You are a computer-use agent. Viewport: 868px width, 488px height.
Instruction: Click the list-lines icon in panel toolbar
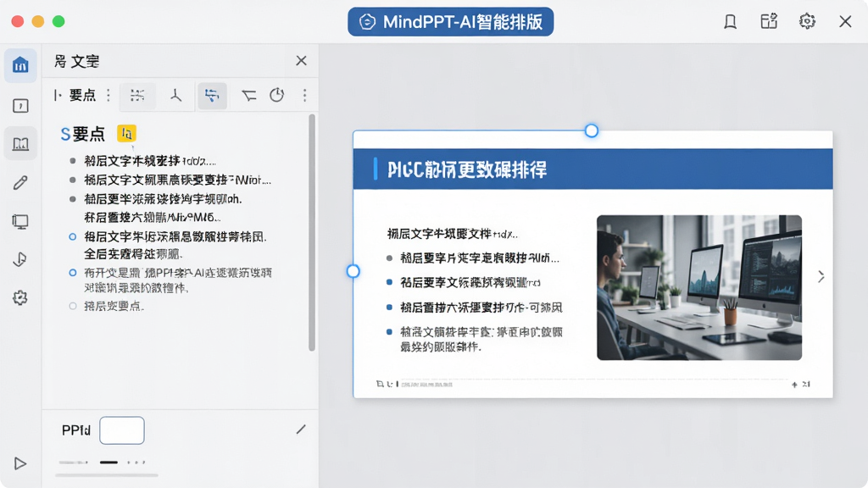(x=137, y=95)
